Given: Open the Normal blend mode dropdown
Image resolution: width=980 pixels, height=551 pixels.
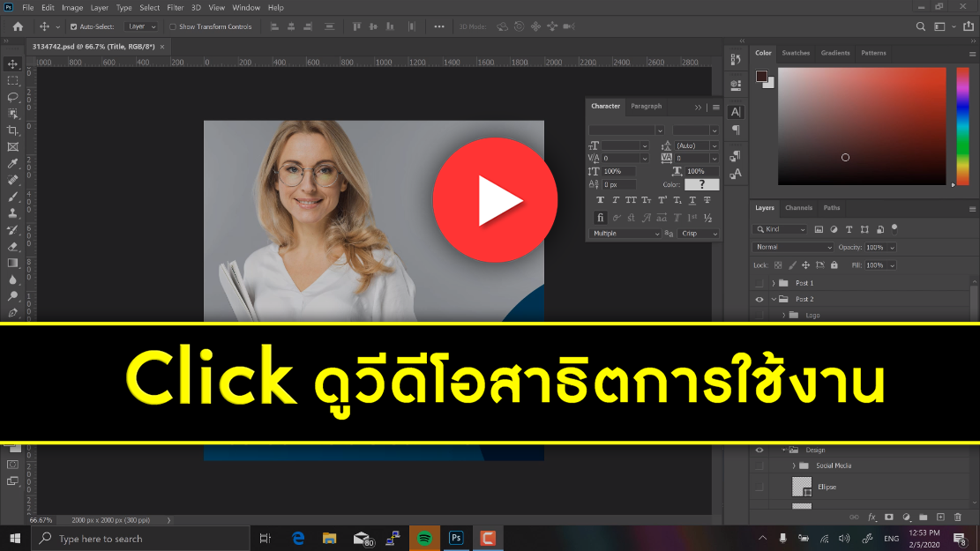Looking at the screenshot, I should pos(792,248).
